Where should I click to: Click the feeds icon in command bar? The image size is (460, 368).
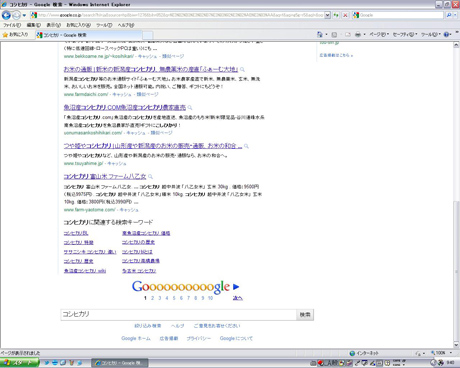334,34
